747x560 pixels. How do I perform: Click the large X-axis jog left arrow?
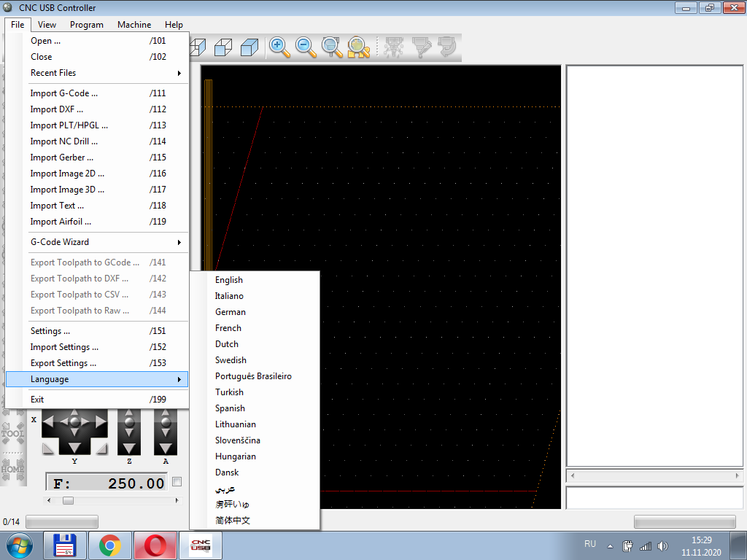[49, 421]
